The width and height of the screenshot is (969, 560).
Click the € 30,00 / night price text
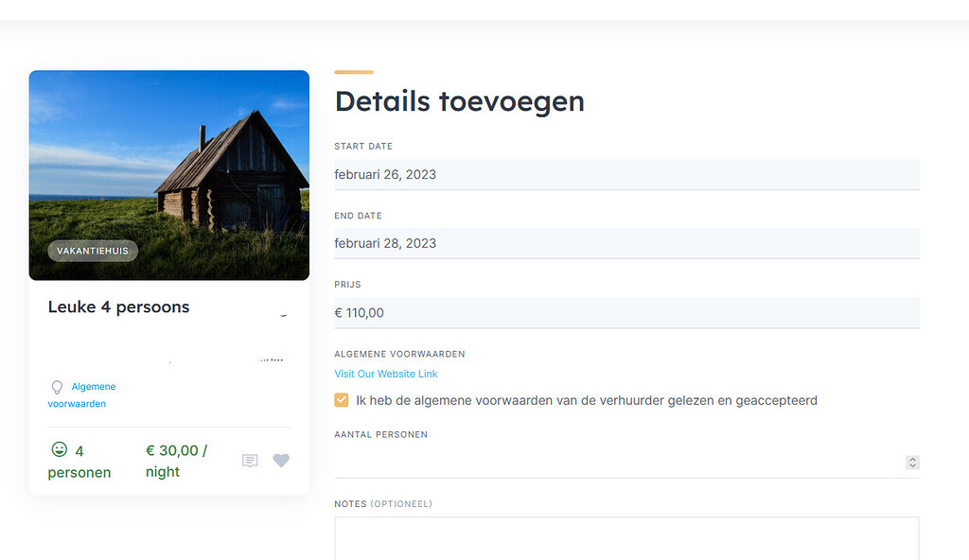pyautogui.click(x=176, y=461)
